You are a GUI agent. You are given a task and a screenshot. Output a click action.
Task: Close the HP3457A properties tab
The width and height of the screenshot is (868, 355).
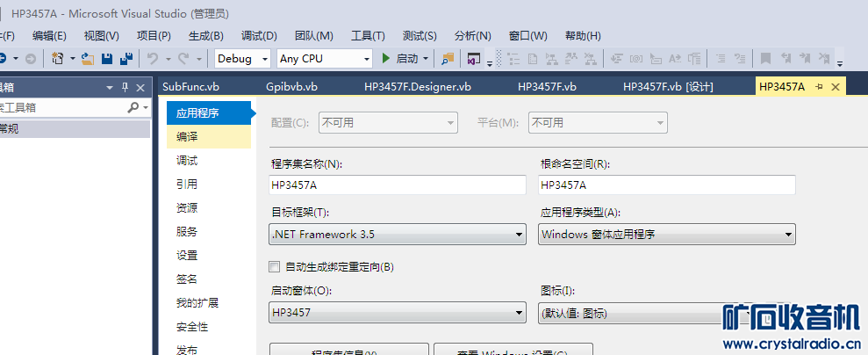point(836,87)
